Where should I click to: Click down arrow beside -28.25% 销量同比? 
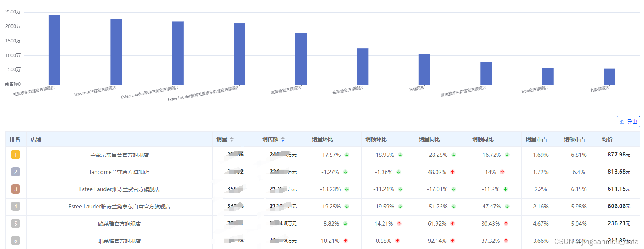[454, 155]
